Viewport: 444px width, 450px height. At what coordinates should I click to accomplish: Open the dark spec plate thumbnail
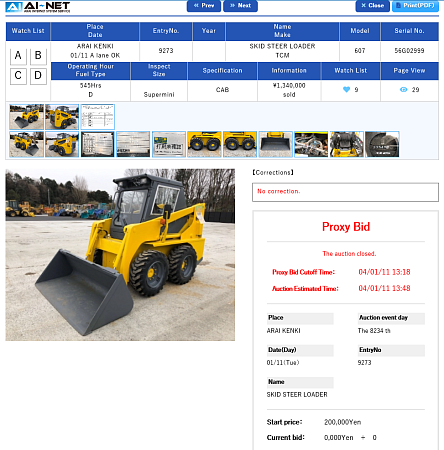pyautogui.click(x=98, y=144)
